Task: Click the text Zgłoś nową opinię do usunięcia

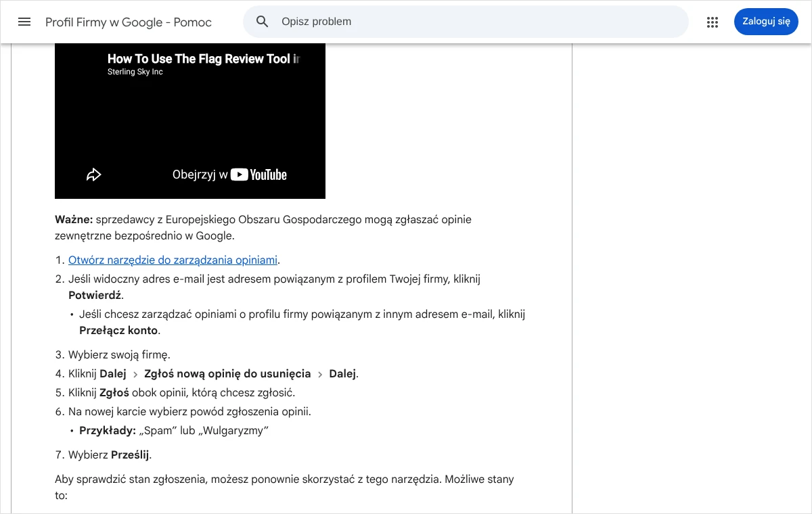Action: (x=227, y=373)
